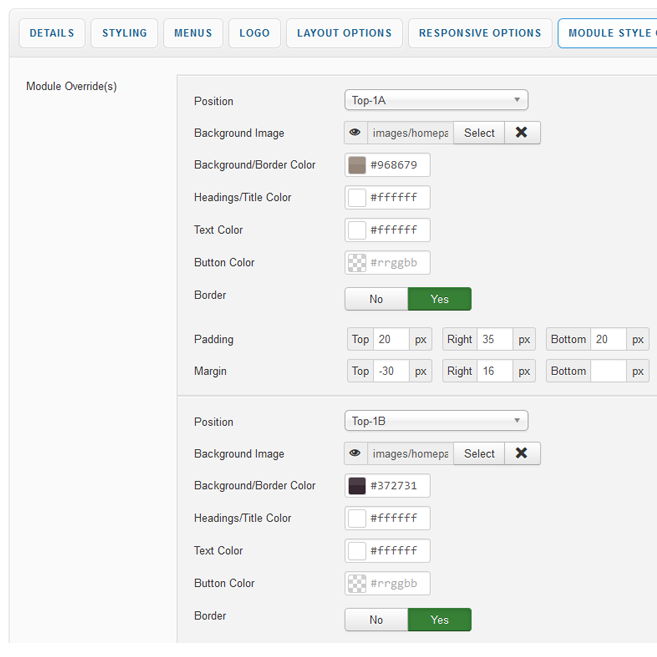657x657 pixels.
Task: Click the Top-1A Headings/Title Color white swatch
Action: pos(357,198)
